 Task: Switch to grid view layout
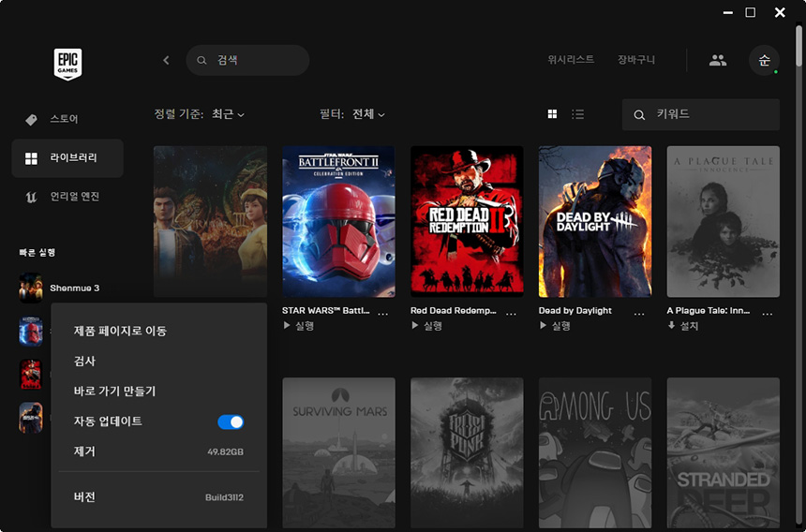click(552, 114)
